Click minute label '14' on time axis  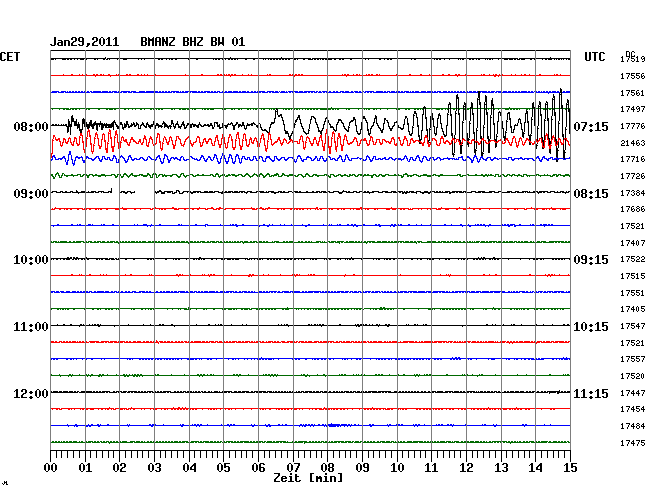pyautogui.click(x=535, y=468)
